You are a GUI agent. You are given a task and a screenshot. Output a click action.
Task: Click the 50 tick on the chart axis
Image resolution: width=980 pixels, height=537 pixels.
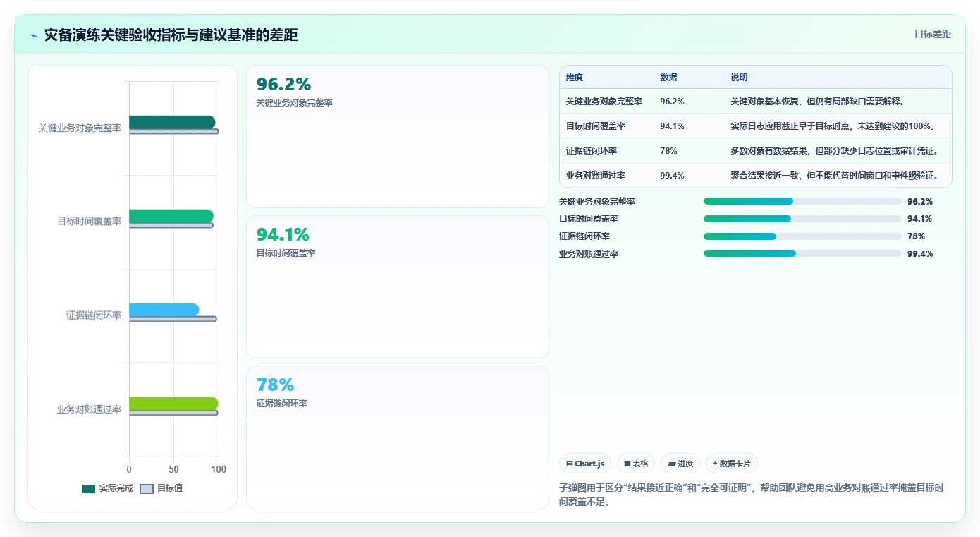click(x=173, y=469)
